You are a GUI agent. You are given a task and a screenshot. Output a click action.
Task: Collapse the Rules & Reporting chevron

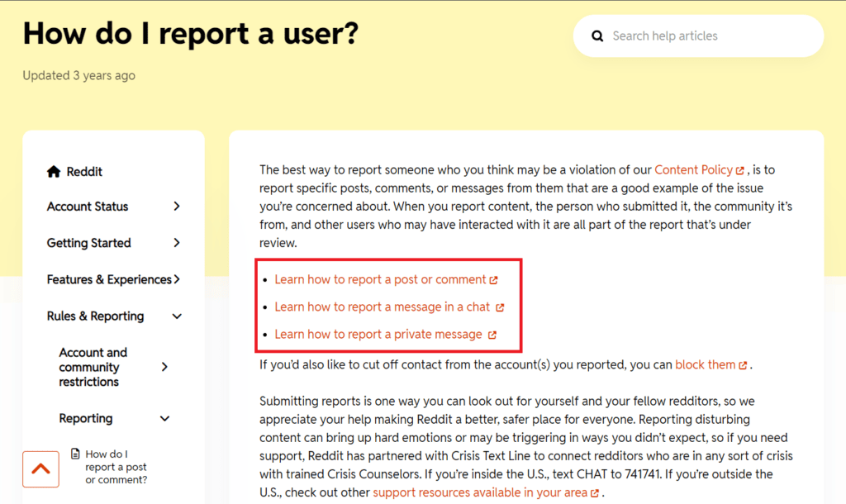pyautogui.click(x=177, y=316)
